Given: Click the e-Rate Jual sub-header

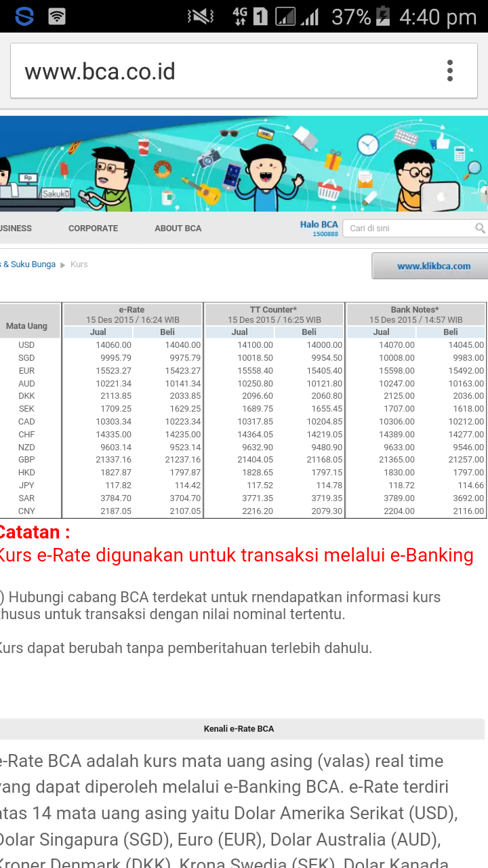Looking at the screenshot, I should click(98, 332).
